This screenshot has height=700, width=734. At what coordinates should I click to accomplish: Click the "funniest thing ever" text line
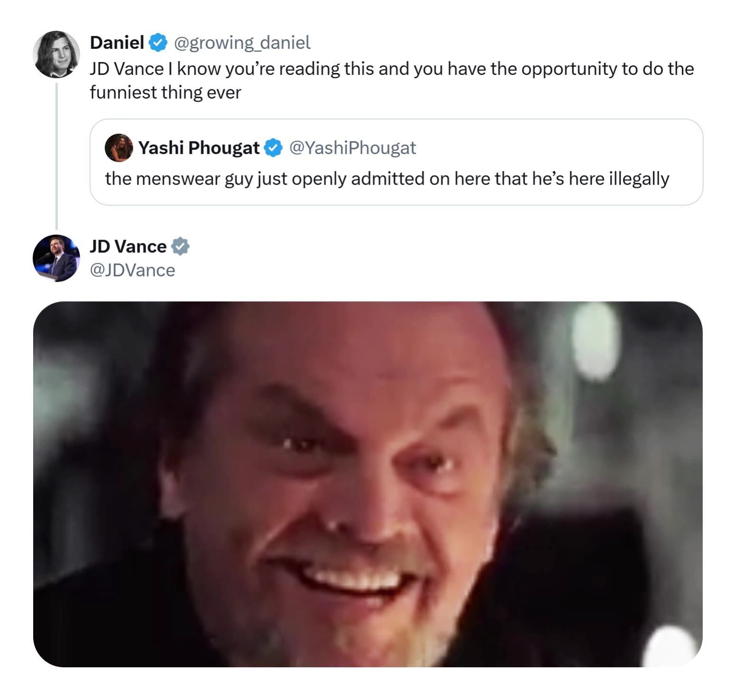(x=165, y=92)
